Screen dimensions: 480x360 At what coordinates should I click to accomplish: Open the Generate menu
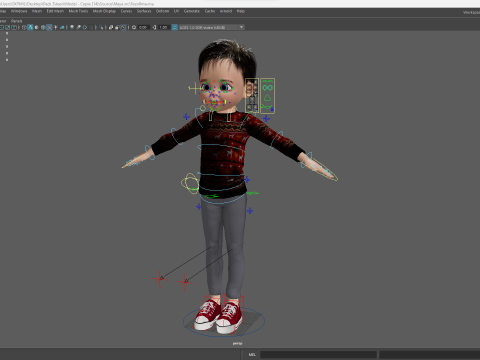192,11
